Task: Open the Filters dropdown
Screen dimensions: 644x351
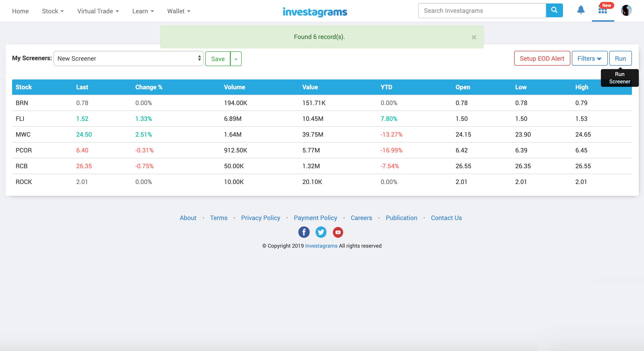Action: [x=590, y=58]
